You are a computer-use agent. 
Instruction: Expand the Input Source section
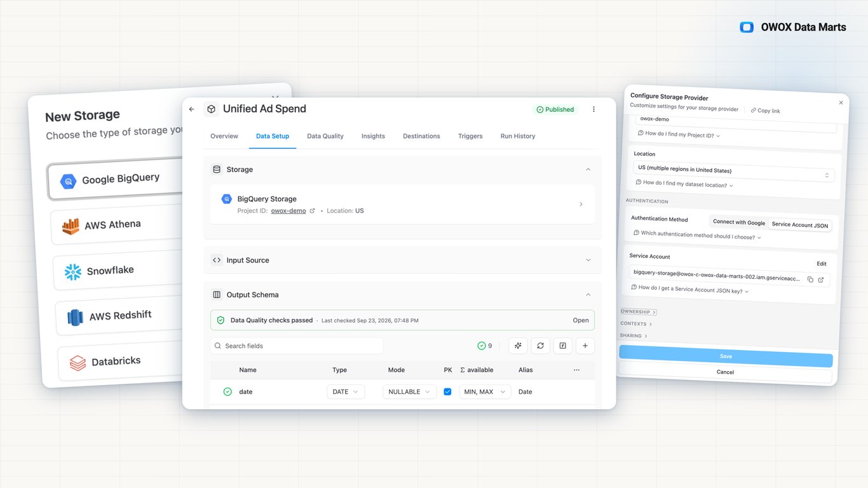pos(588,260)
